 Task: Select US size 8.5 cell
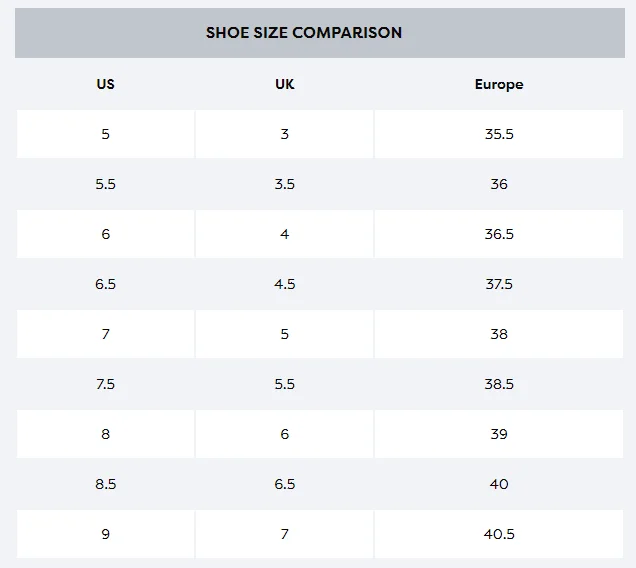click(x=105, y=484)
